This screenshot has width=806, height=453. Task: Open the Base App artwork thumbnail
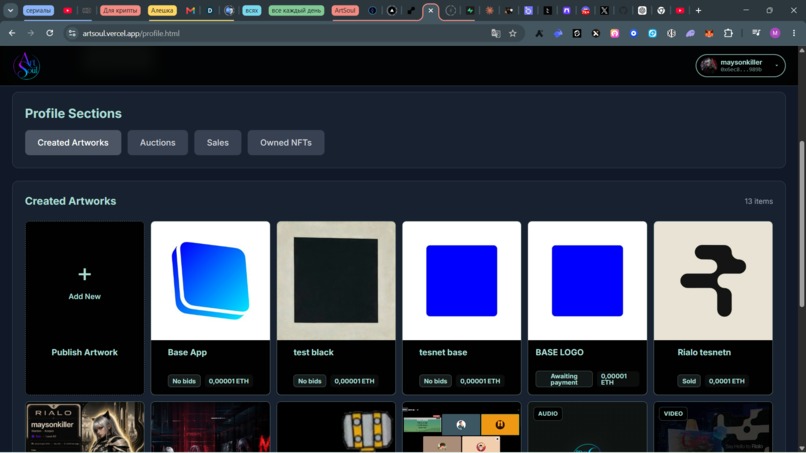pyautogui.click(x=210, y=281)
